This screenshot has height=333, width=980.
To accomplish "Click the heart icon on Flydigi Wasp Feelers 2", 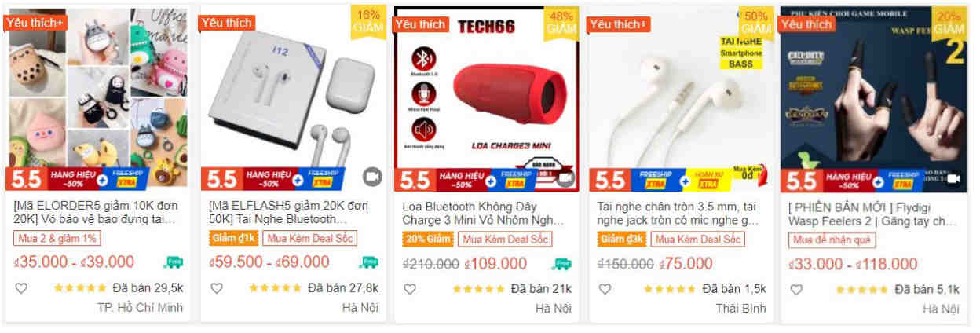I will coord(796,288).
